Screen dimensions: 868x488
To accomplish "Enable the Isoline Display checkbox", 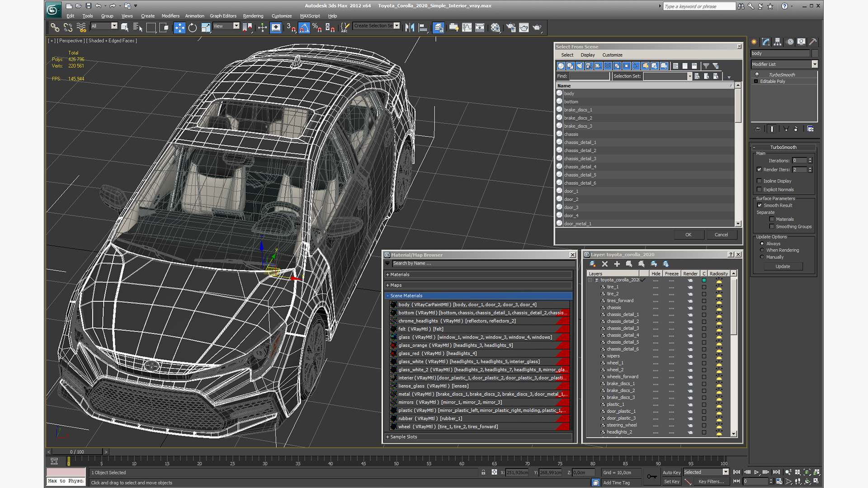I will tap(759, 181).
